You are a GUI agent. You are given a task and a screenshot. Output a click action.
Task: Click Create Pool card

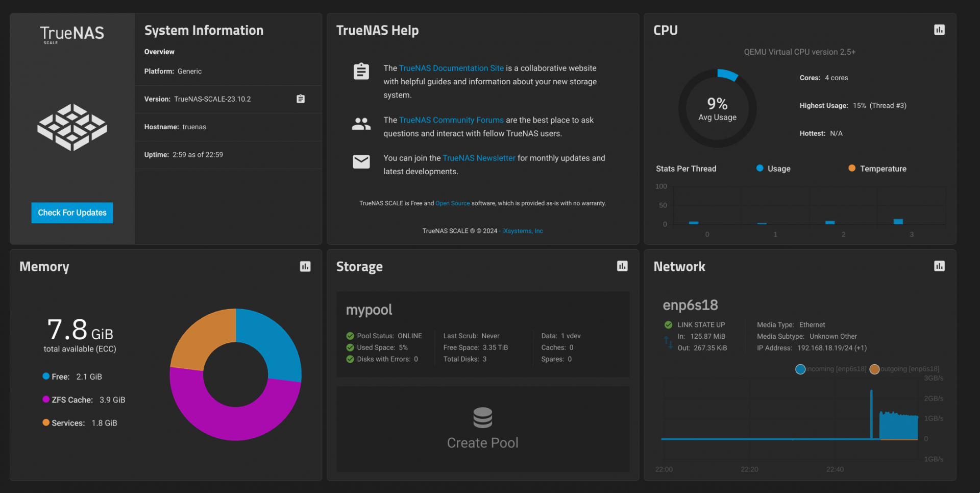coord(483,429)
